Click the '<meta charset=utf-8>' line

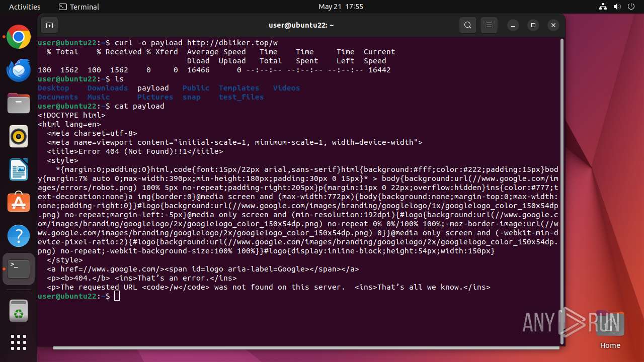92,133
